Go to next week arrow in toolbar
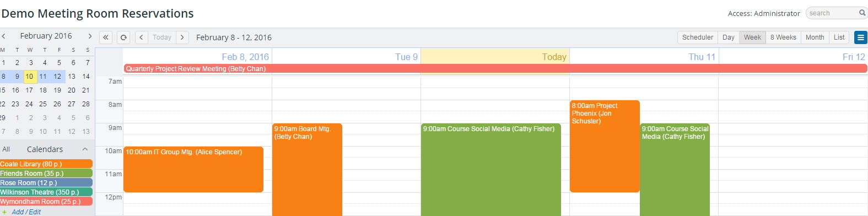Viewport: 868px width, 216px height. pyautogui.click(x=182, y=37)
